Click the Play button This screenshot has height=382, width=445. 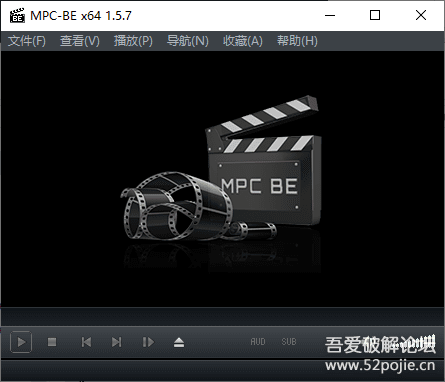pos(21,342)
